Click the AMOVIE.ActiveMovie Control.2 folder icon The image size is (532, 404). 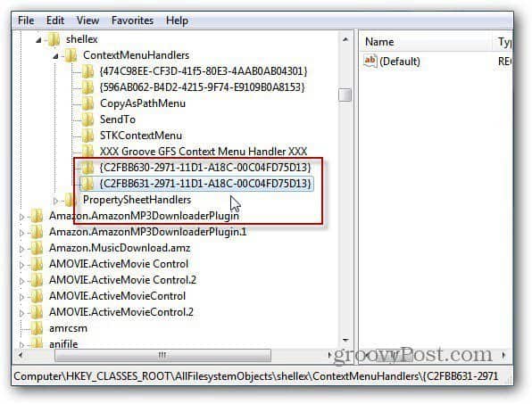coord(37,280)
